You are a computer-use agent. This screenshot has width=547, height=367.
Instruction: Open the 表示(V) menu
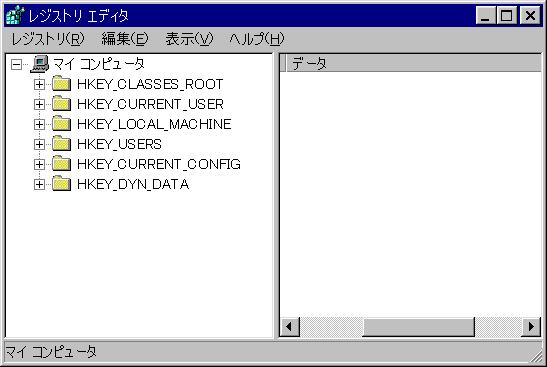point(189,39)
